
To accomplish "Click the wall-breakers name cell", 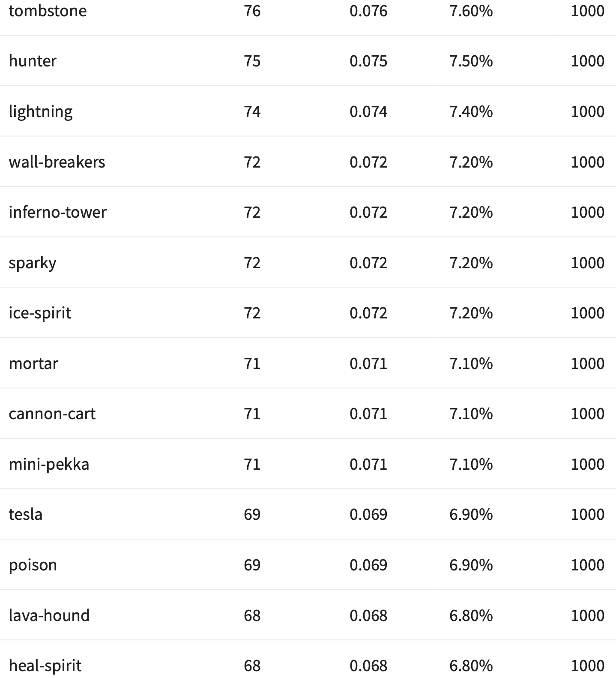I will [x=57, y=162].
